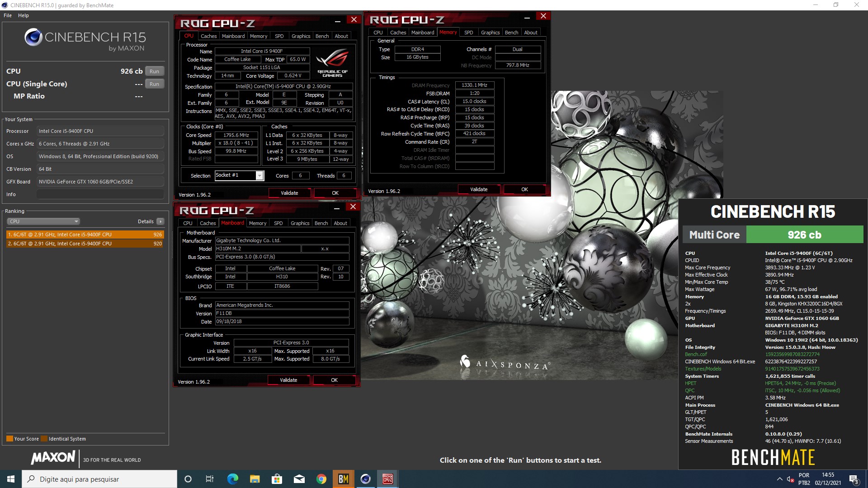Click the Multi Core 926 cb score bar
Image resolution: width=868 pixels, height=488 pixels.
click(773, 235)
